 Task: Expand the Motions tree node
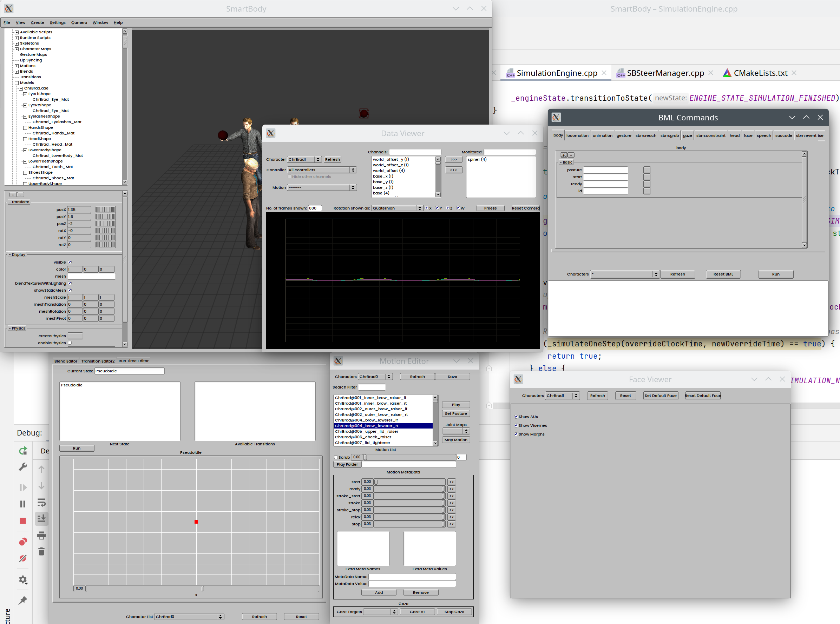[17, 66]
